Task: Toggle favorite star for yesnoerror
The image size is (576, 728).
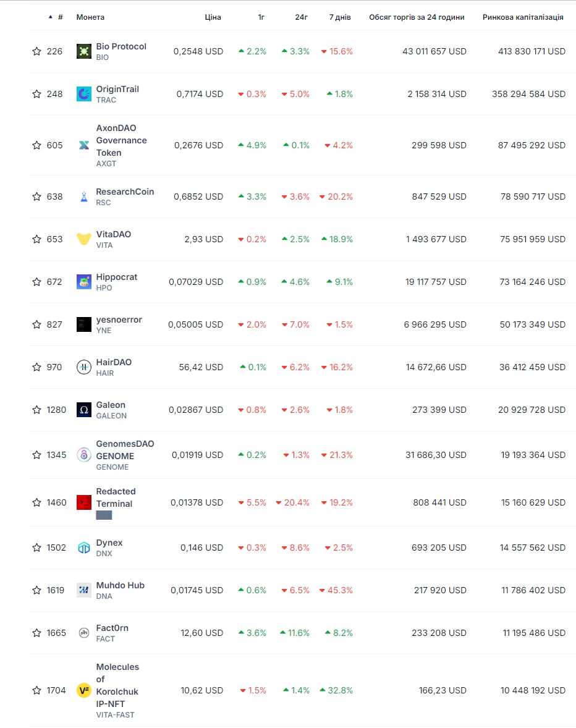Action: pos(36,324)
